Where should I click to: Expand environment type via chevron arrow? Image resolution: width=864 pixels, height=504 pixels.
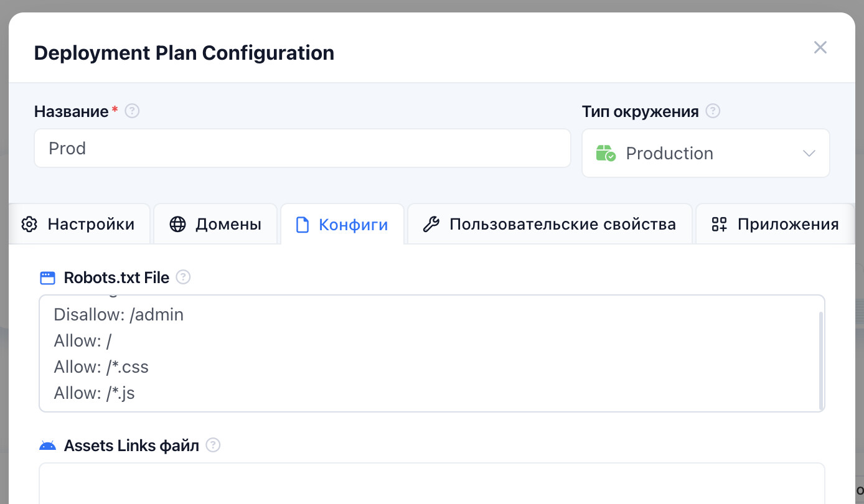tap(809, 153)
